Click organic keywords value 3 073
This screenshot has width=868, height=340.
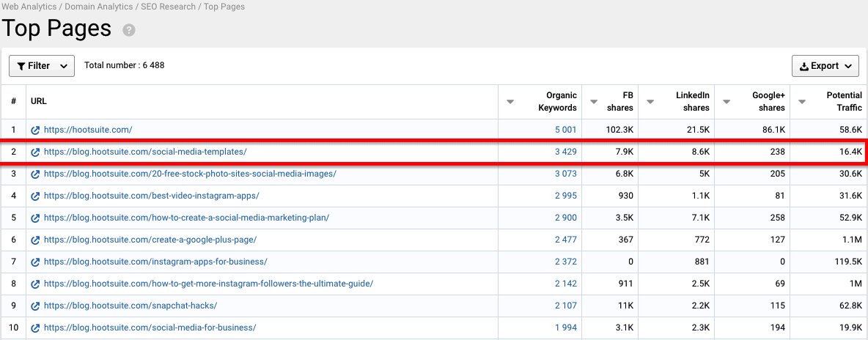(x=566, y=174)
